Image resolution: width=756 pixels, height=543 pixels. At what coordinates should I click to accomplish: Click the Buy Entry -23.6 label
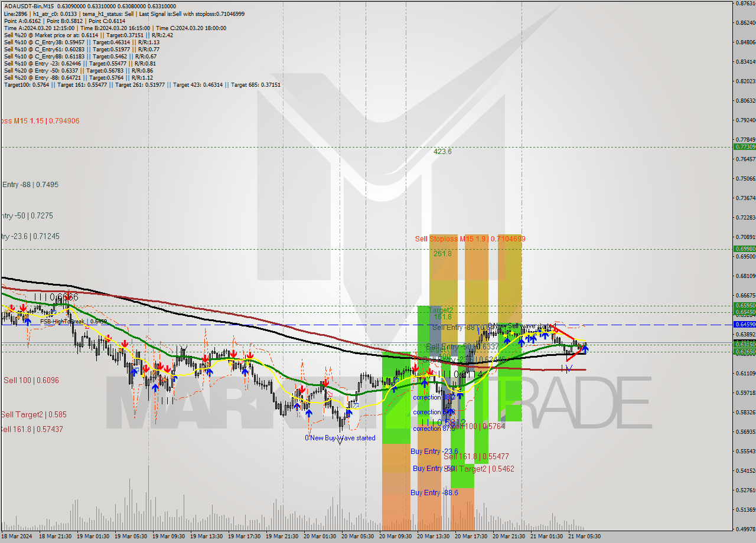(x=434, y=452)
